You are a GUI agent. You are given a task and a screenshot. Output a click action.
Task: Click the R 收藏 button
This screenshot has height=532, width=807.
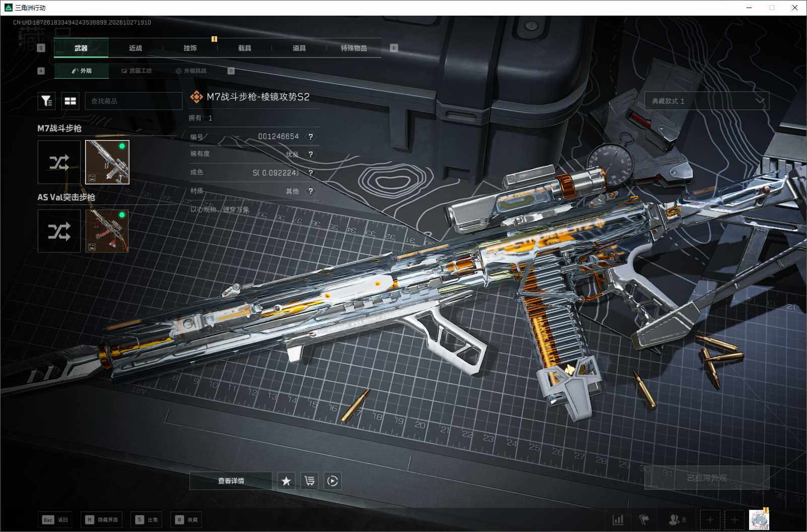tap(187, 519)
